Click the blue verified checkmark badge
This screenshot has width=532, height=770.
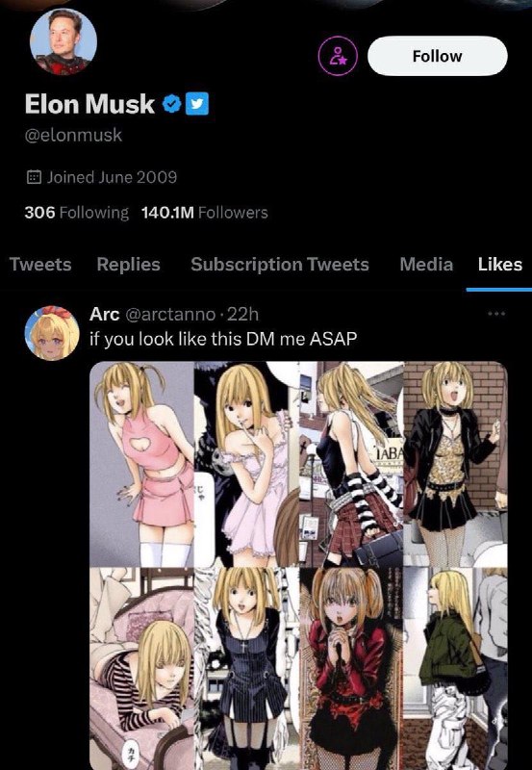pyautogui.click(x=172, y=104)
